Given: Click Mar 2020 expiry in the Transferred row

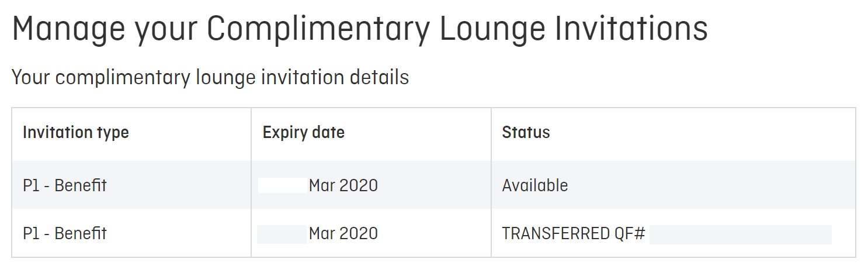Looking at the screenshot, I should (343, 234).
